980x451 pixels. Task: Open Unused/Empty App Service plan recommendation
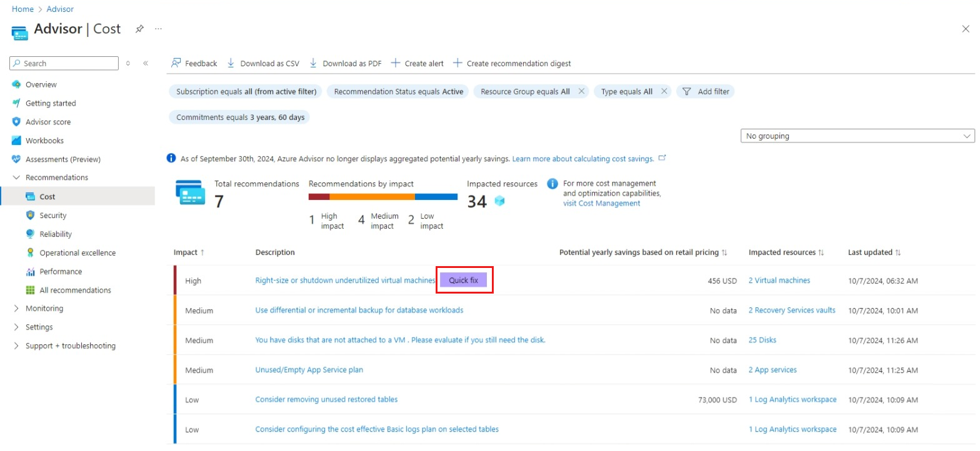309,370
